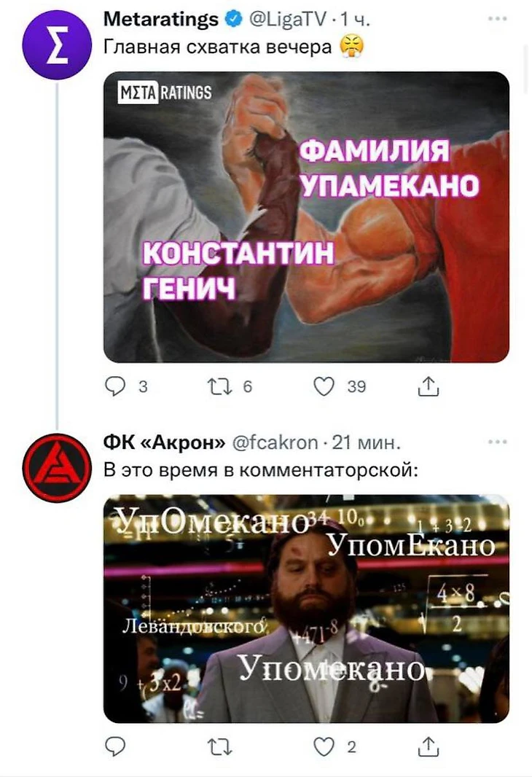532x777 pixels.
Task: Click the @LigaTV handle
Action: [x=288, y=19]
